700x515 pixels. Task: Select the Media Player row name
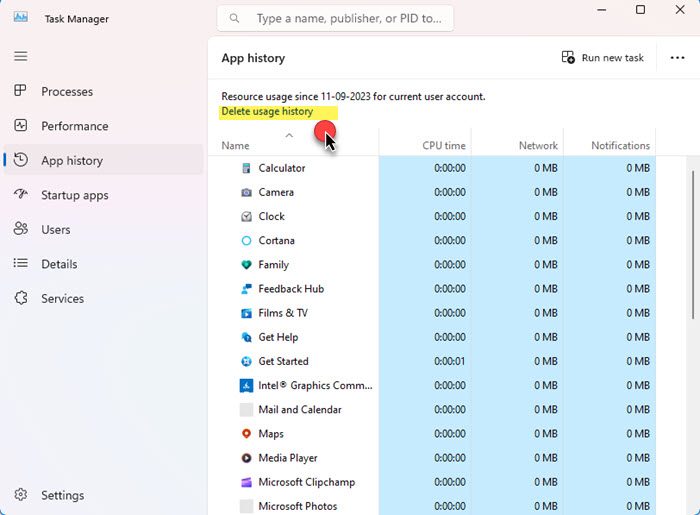tap(288, 458)
